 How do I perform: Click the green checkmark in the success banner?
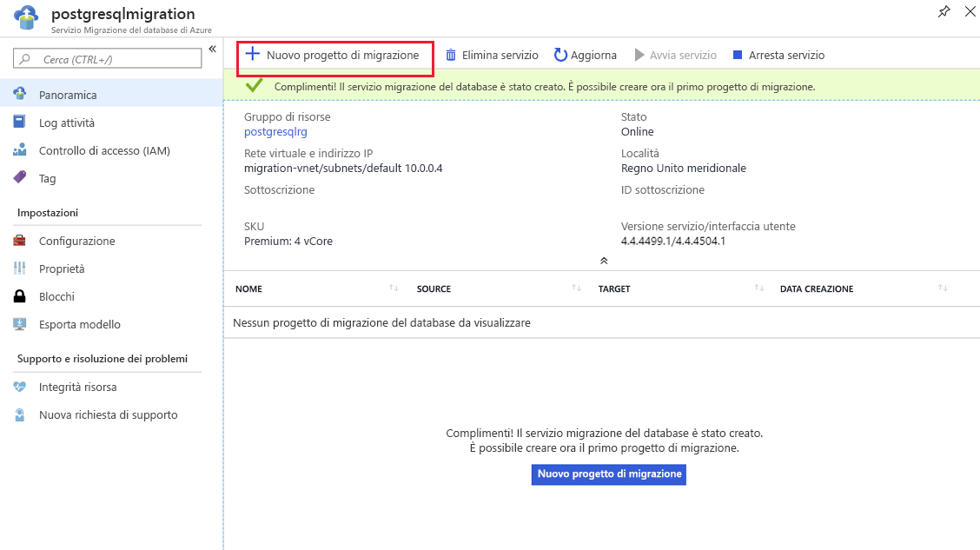tap(254, 86)
